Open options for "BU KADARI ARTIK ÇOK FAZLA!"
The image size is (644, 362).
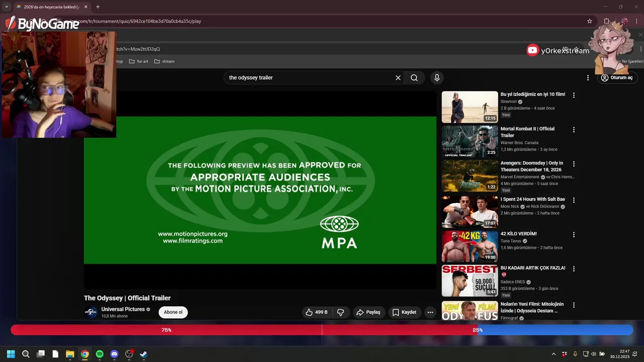pos(574,269)
